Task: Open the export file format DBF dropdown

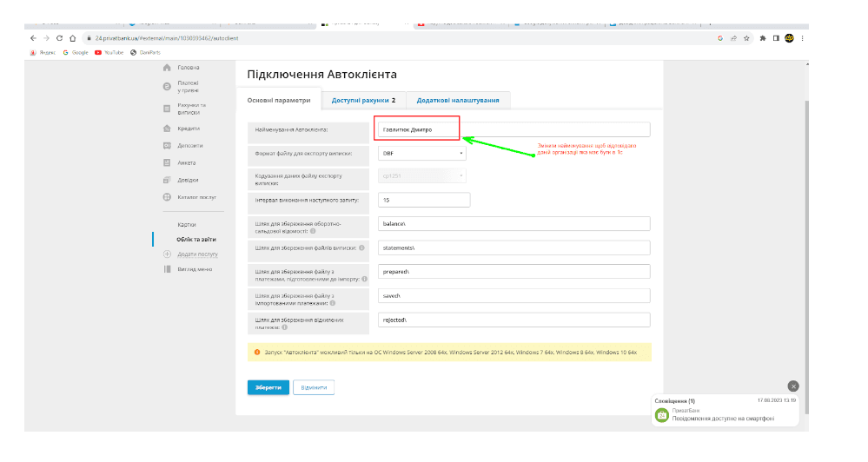Action: [422, 153]
